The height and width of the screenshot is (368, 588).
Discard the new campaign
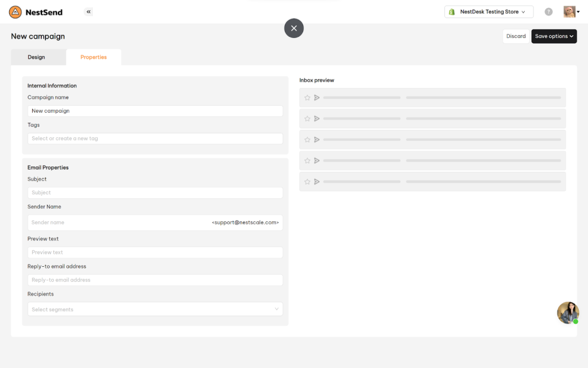pyautogui.click(x=516, y=36)
